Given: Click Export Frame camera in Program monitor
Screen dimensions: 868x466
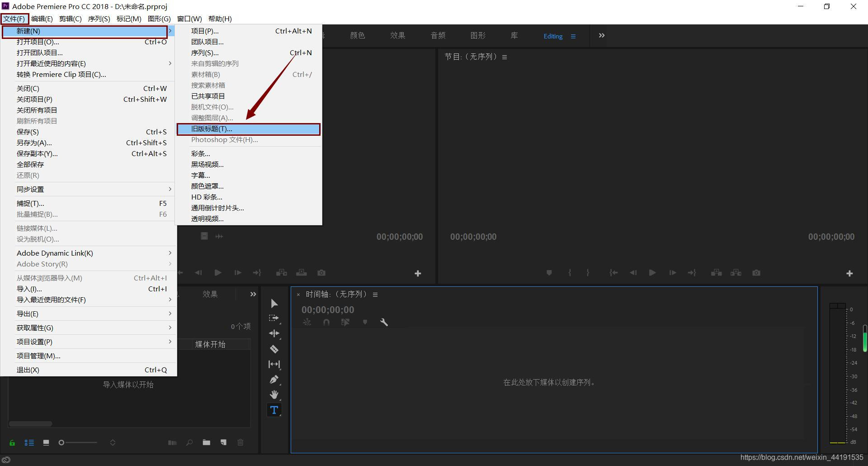Looking at the screenshot, I should pyautogui.click(x=756, y=273).
